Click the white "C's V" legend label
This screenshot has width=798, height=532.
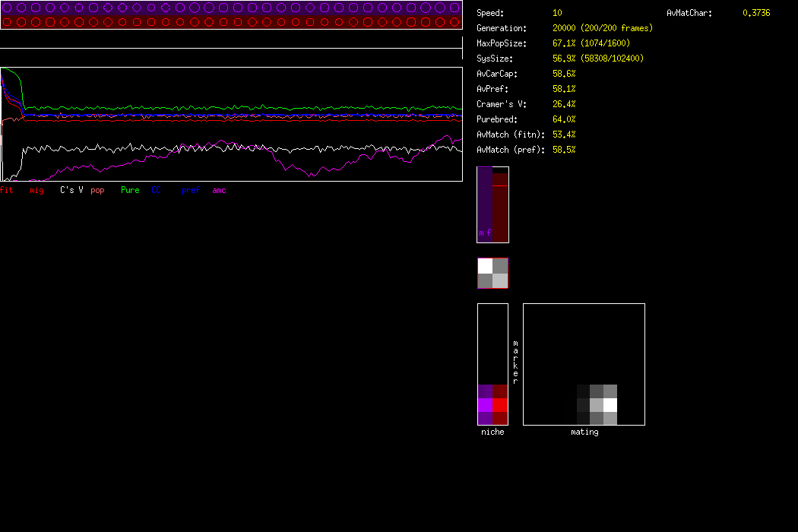click(71, 190)
